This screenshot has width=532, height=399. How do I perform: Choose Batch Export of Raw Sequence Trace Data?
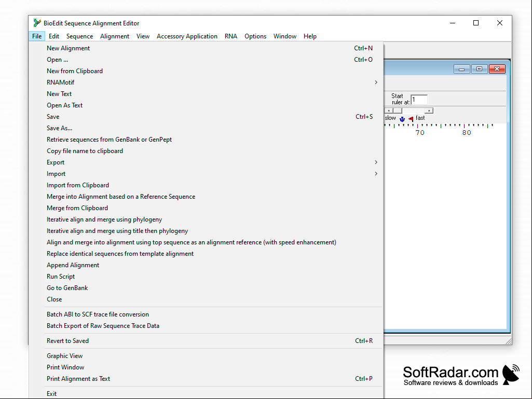coord(206,326)
